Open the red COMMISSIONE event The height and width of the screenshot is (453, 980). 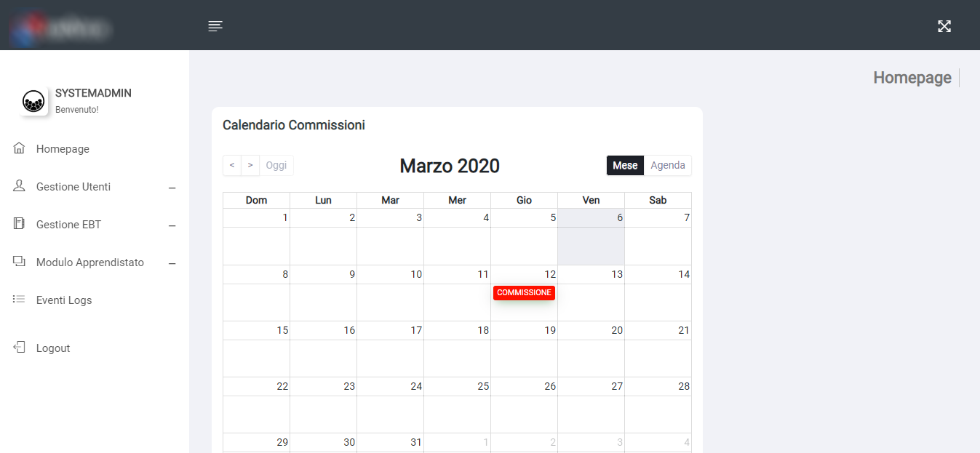coord(524,292)
